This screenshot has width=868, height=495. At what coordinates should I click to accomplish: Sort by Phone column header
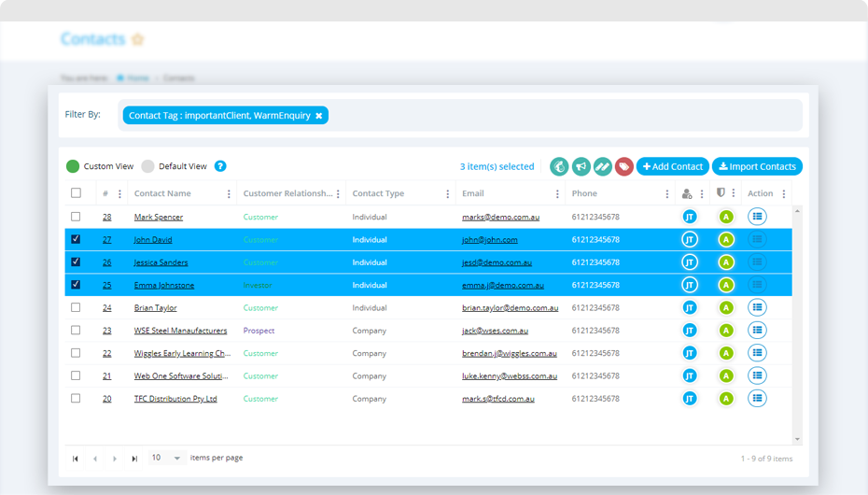click(x=584, y=193)
